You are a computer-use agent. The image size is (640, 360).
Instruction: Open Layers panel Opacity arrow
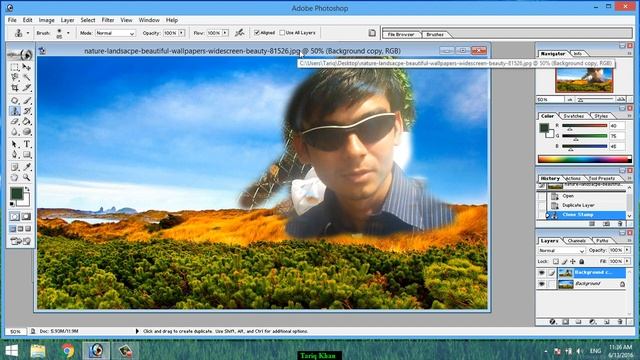(627, 250)
